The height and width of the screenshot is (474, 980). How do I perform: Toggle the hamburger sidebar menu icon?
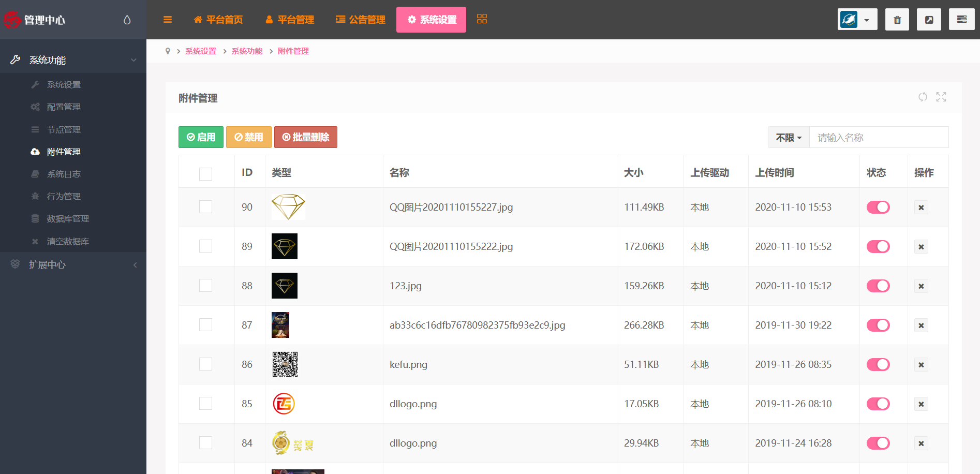tap(168, 20)
